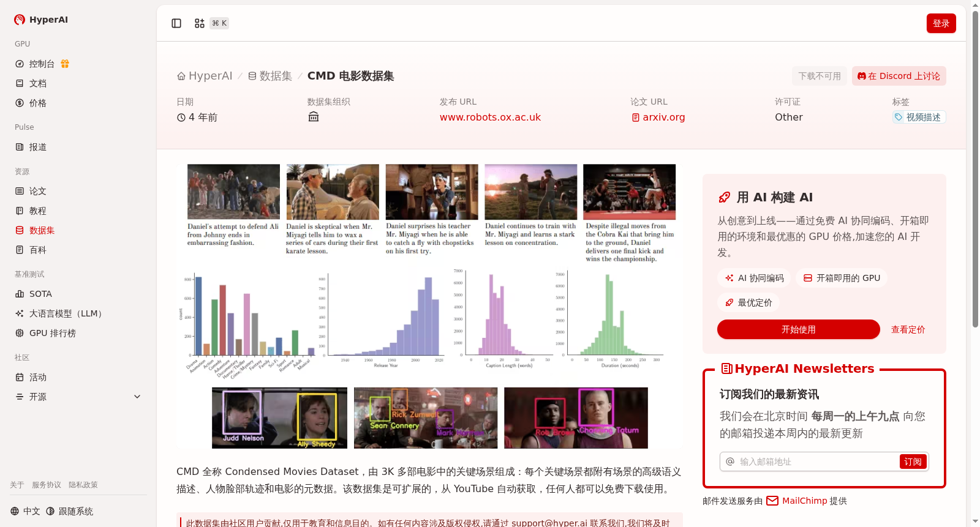The width and height of the screenshot is (980, 527).
Task: Click the 报道 newspaper icon
Action: (x=20, y=147)
